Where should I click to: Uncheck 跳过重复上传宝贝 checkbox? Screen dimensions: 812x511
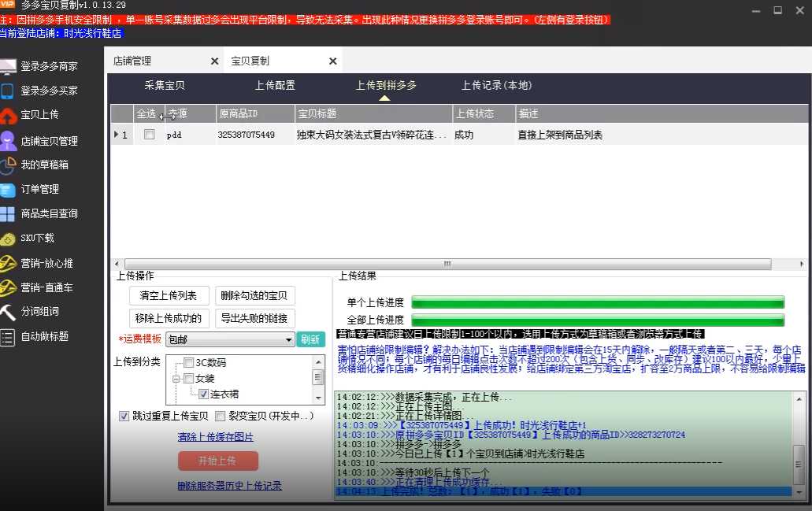[x=124, y=416]
